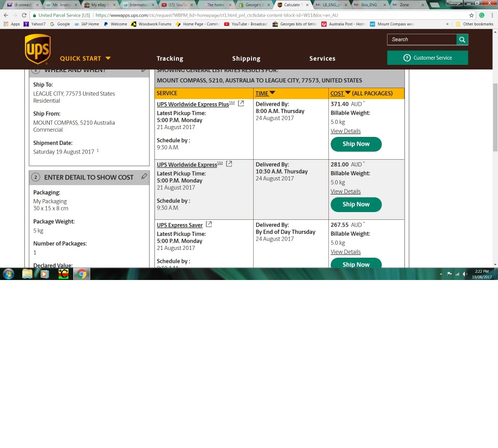Viewport: 498px width, 448px height.
Task: Show hidden tray icons arrow
Action: coord(441,274)
